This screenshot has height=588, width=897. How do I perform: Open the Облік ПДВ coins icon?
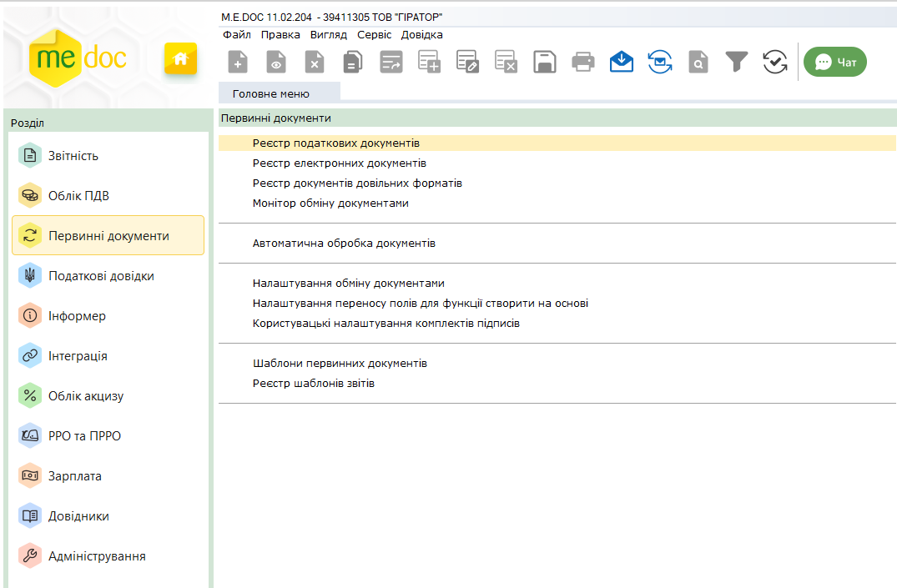tap(30, 196)
